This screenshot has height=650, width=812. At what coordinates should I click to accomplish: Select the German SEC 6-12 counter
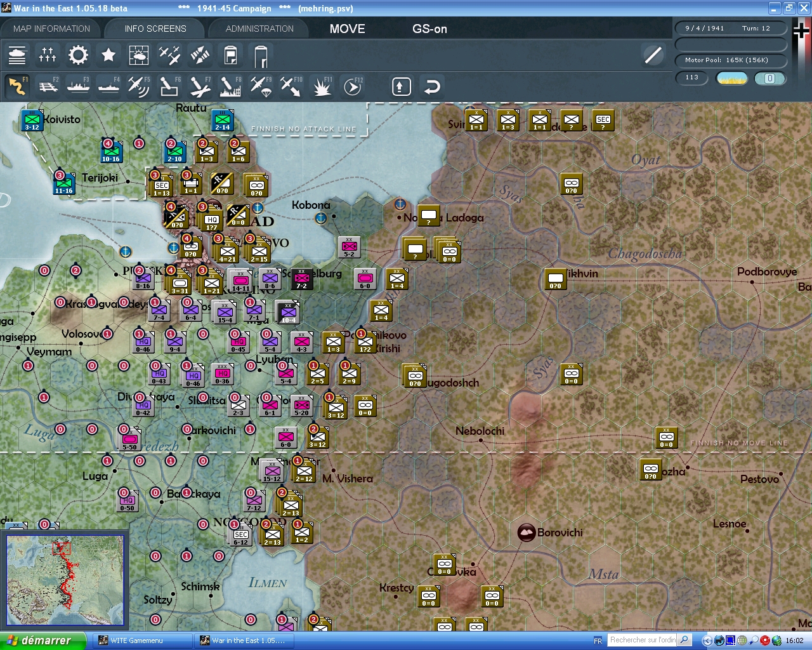pos(240,536)
